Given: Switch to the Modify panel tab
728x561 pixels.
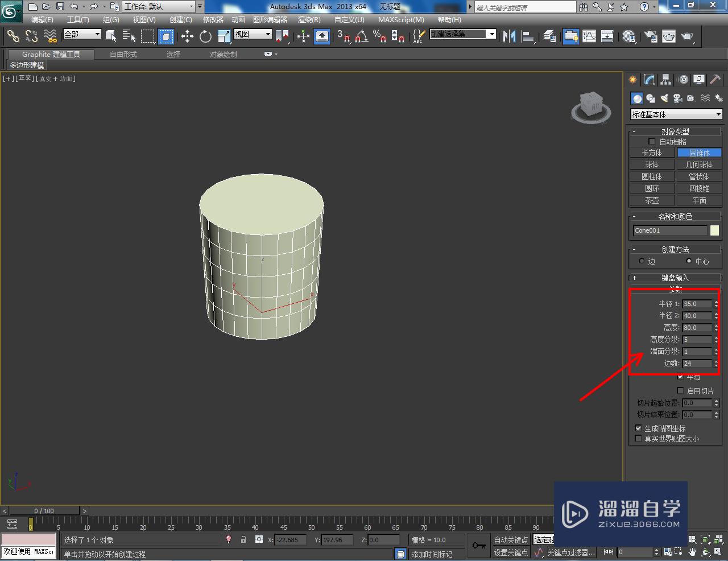Looking at the screenshot, I should pos(649,80).
